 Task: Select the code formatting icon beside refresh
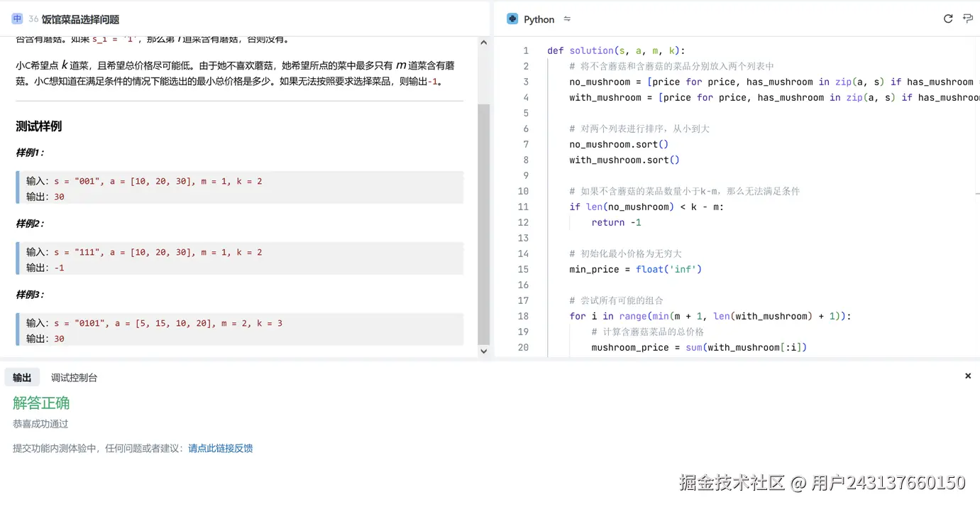tap(968, 19)
